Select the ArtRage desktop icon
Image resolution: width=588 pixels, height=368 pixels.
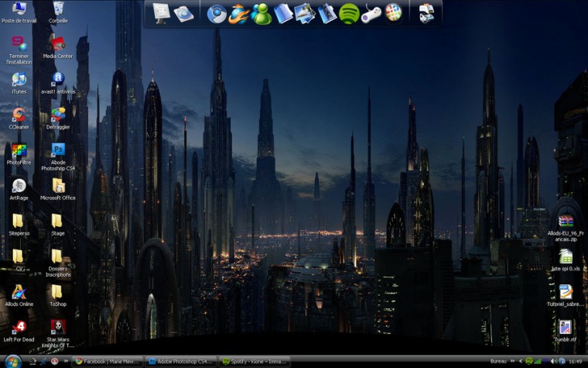tap(19, 189)
